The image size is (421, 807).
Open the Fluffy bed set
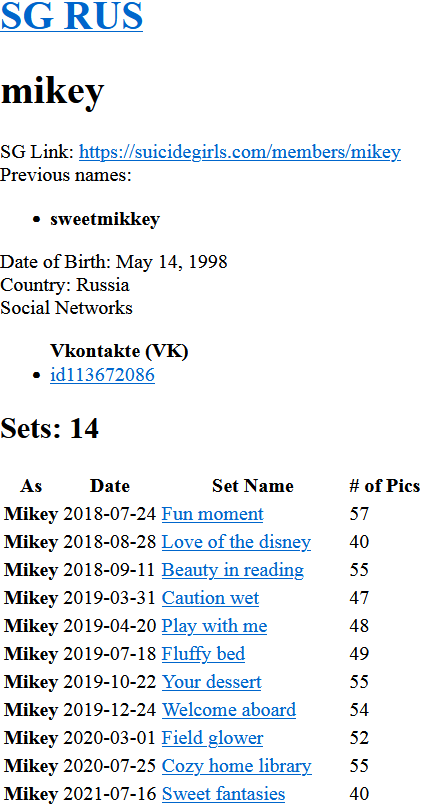click(x=203, y=654)
